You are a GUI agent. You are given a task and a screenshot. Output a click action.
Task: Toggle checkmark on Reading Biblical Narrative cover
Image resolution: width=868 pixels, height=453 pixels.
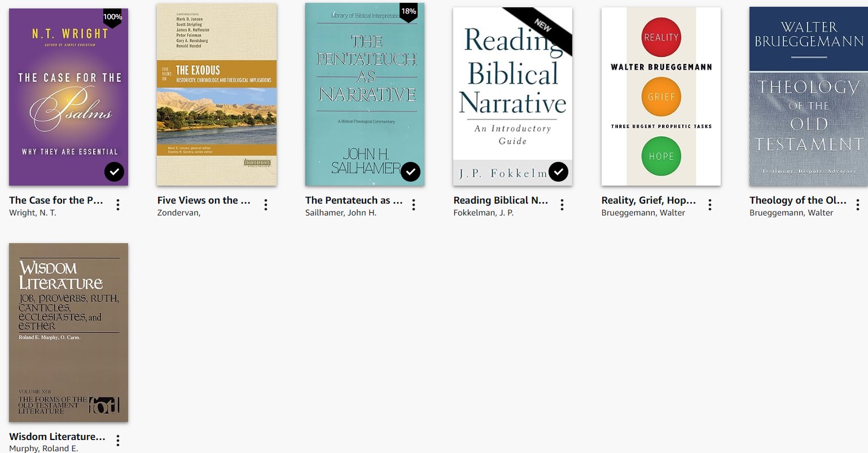558,172
